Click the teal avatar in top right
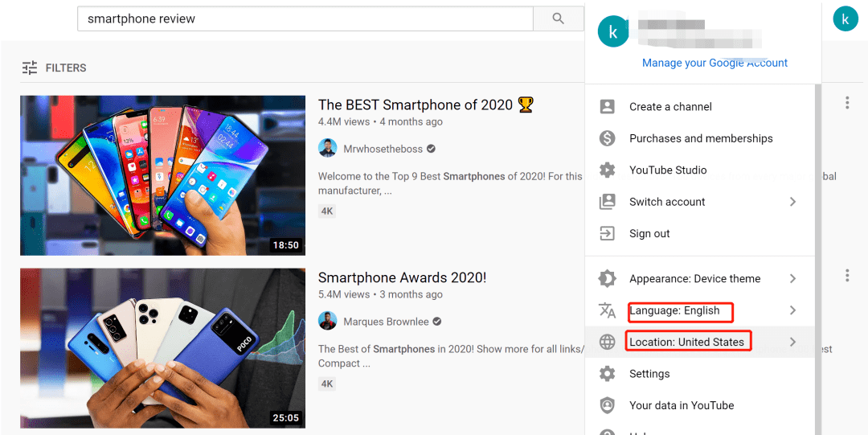 point(845,18)
